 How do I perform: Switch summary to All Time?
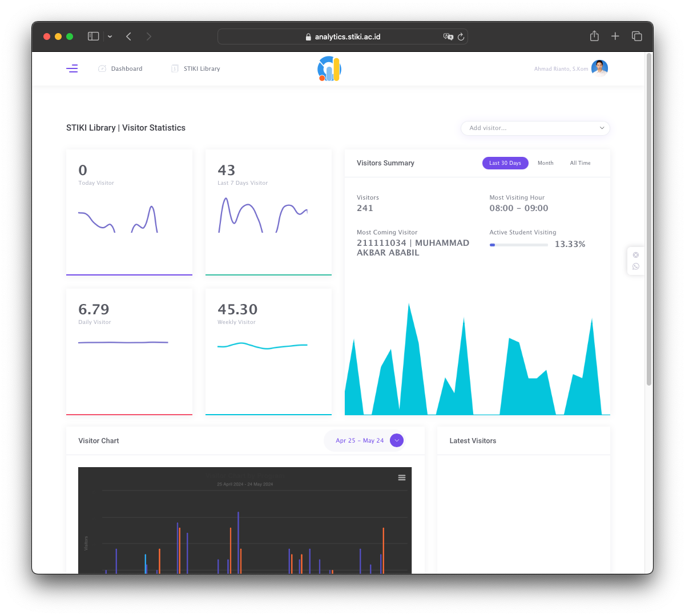coord(580,163)
